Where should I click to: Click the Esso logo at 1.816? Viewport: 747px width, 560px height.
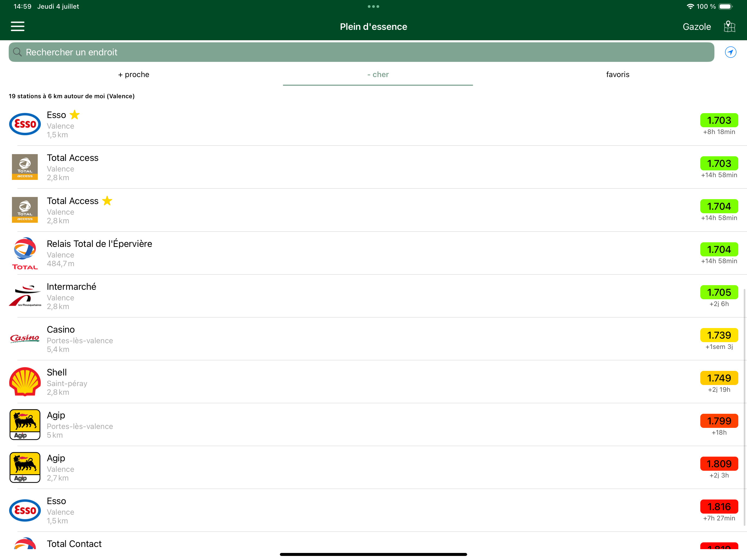[25, 510]
